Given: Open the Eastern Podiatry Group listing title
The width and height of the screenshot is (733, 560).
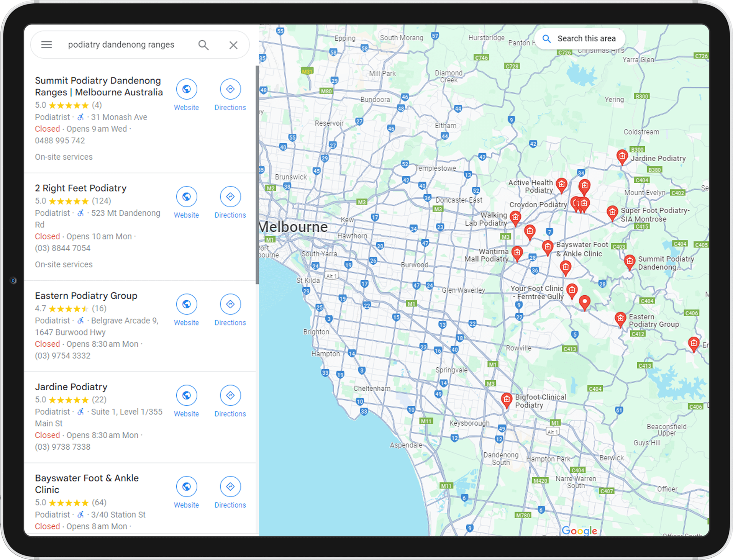Looking at the screenshot, I should pos(86,296).
